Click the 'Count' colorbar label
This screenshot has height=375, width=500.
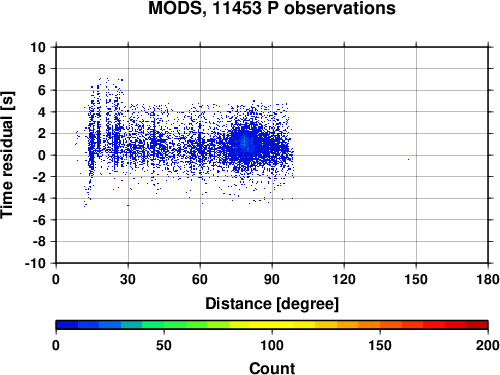[x=272, y=368]
